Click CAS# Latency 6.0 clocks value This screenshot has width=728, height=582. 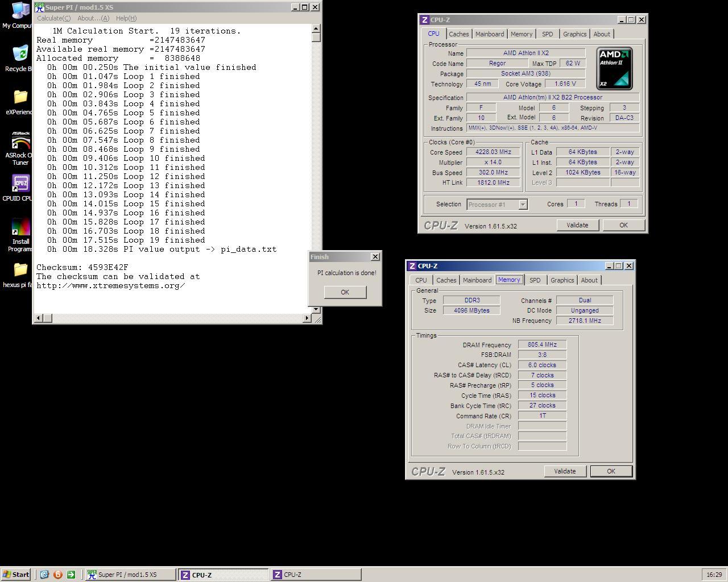pyautogui.click(x=542, y=365)
